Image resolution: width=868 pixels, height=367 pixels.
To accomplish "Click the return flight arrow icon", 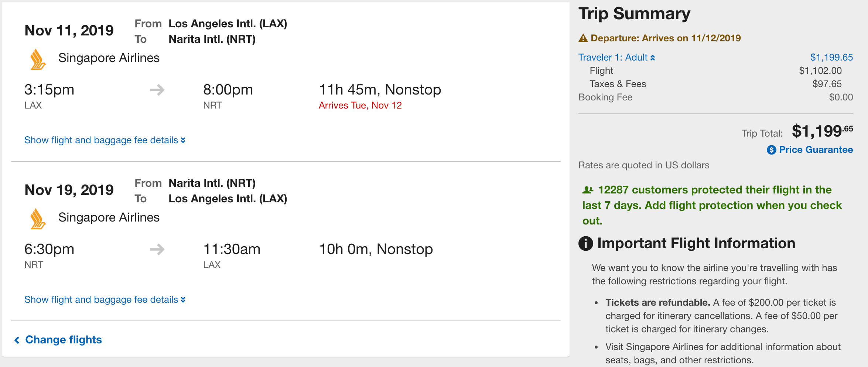I will point(157,249).
